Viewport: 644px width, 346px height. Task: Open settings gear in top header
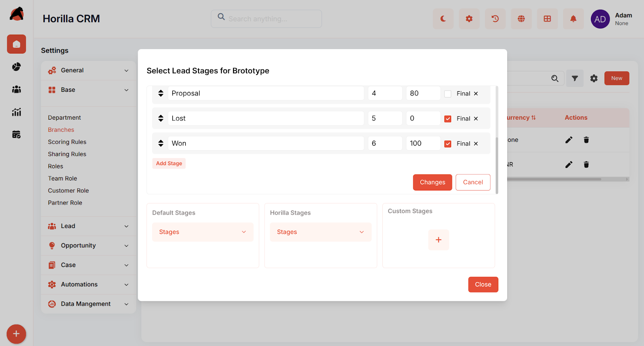click(469, 19)
